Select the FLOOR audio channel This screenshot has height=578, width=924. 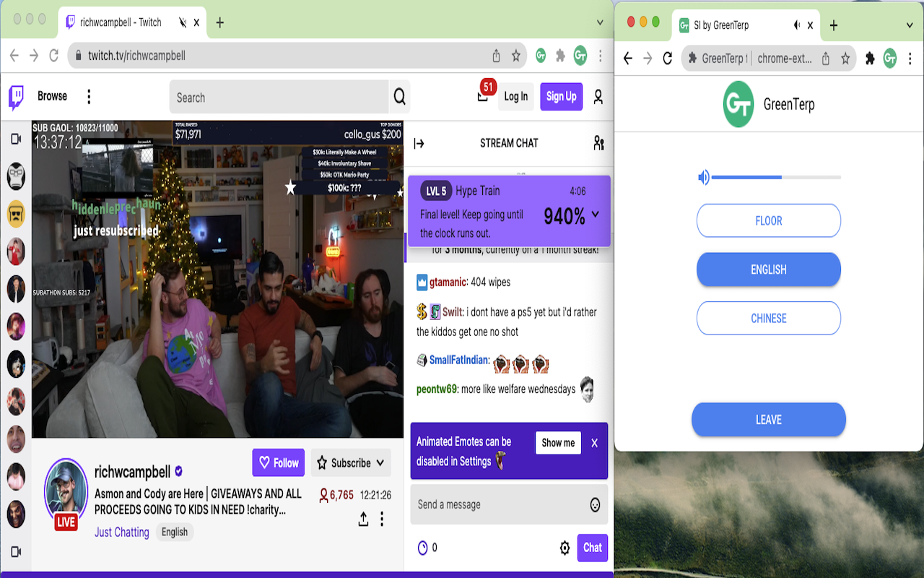coord(769,220)
